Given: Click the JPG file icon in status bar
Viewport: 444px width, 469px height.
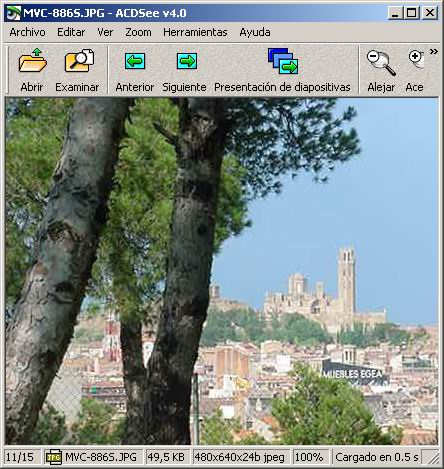Looking at the screenshot, I should click(54, 457).
